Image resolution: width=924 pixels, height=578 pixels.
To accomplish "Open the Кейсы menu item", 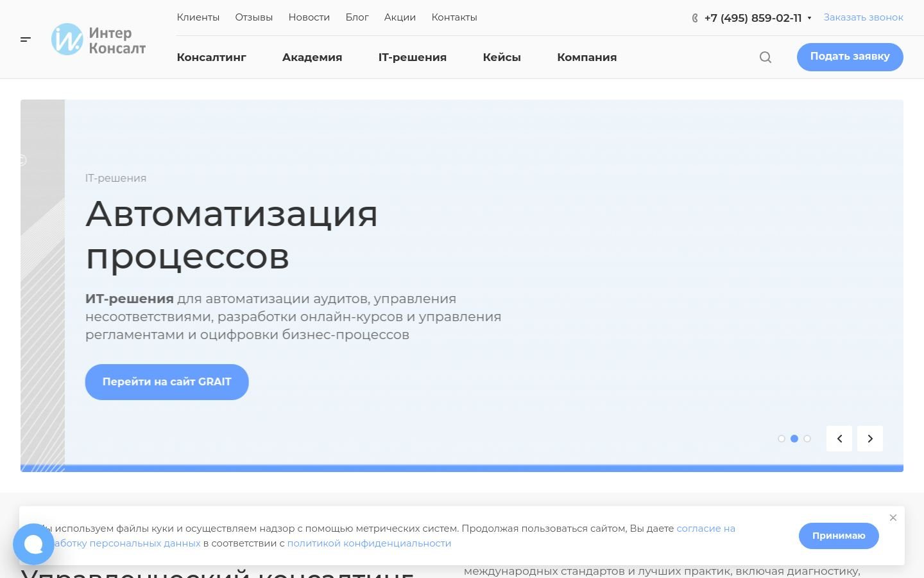I will point(502,57).
